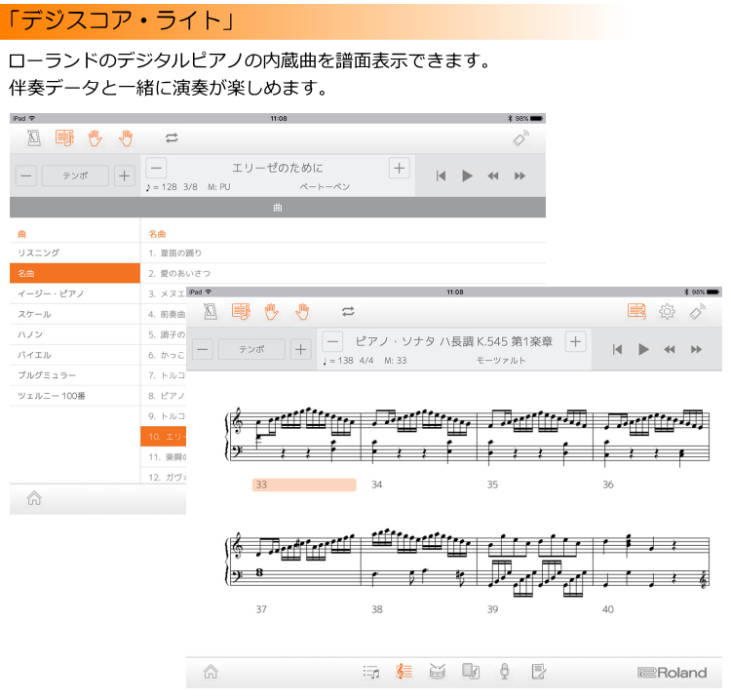This screenshot has width=731, height=700.
Task: Rewind エリーゼのために
Action: [x=493, y=175]
